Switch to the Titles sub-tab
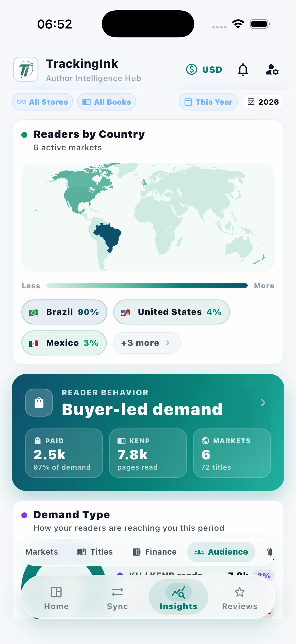Image resolution: width=296 pixels, height=644 pixels. pos(95,551)
